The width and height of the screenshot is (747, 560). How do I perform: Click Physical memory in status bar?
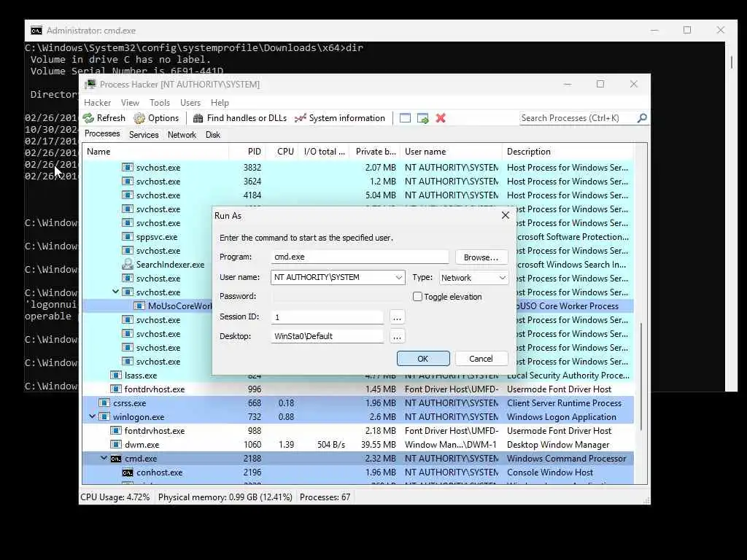[x=225, y=497]
